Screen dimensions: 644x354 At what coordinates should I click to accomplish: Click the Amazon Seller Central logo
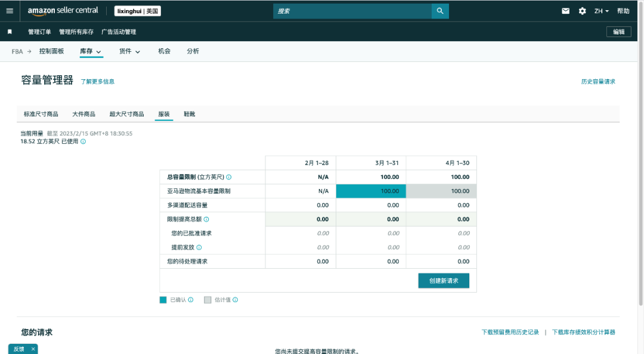[x=63, y=11]
